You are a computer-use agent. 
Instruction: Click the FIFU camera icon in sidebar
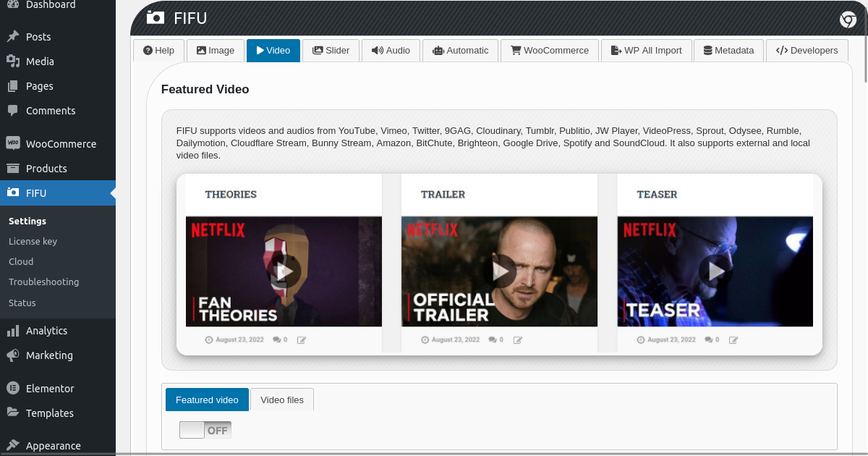(12, 193)
